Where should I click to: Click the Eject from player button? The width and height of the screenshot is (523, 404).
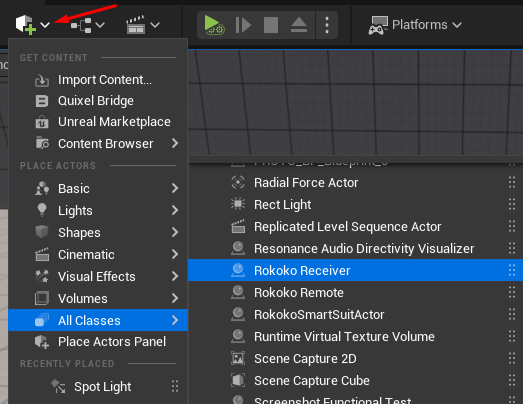(x=299, y=25)
